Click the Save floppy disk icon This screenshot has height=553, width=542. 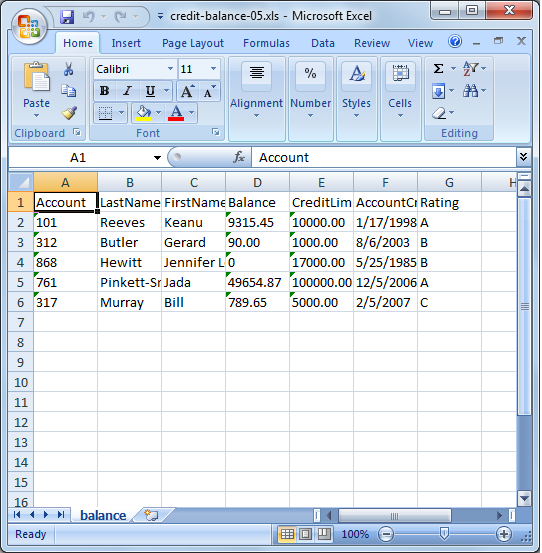coord(67,17)
